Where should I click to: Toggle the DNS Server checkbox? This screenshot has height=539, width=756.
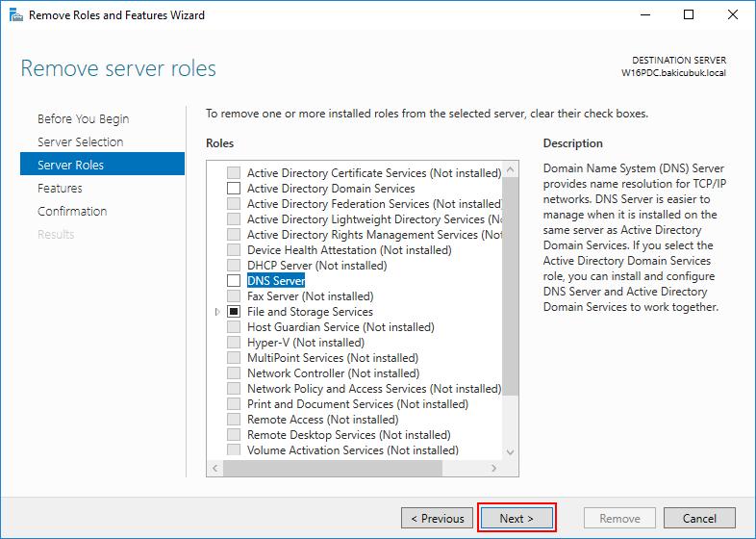point(234,281)
